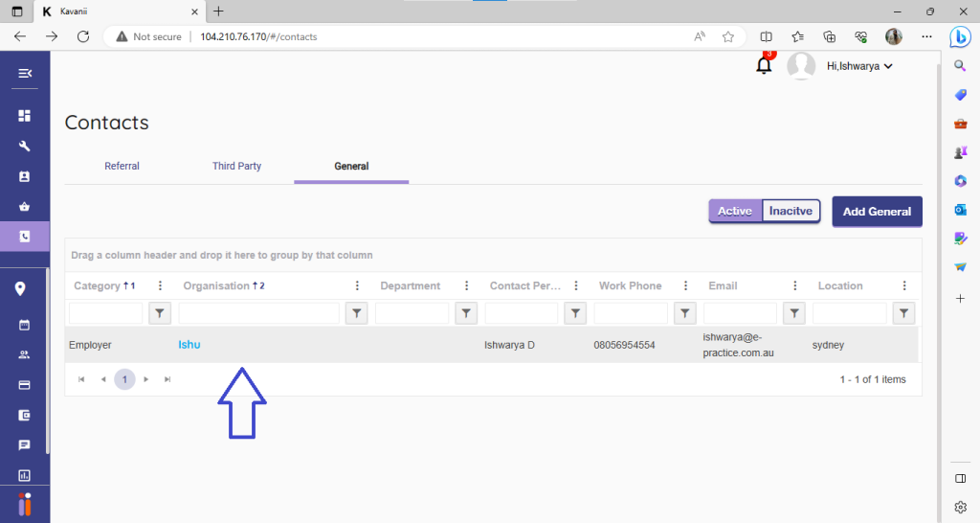Open the notifications bell icon
This screenshot has width=980, height=523.
(x=764, y=65)
